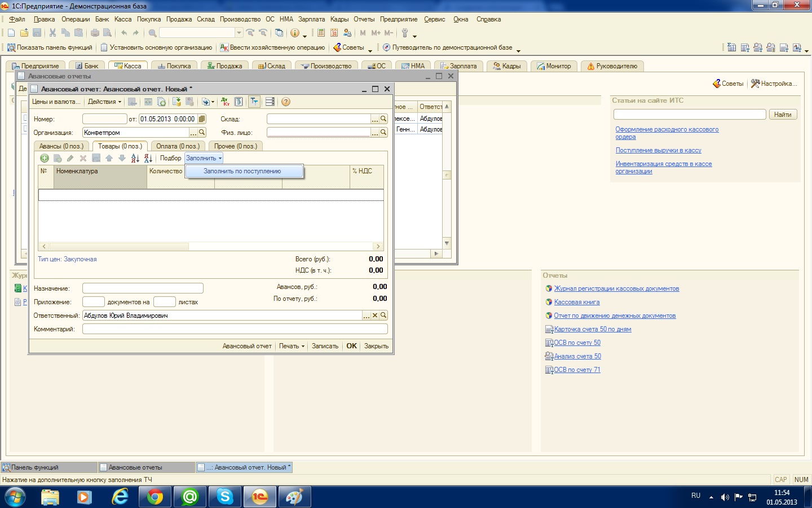Clear Ответственный field with X icon
Image resolution: width=812 pixels, height=508 pixels.
pyautogui.click(x=375, y=316)
